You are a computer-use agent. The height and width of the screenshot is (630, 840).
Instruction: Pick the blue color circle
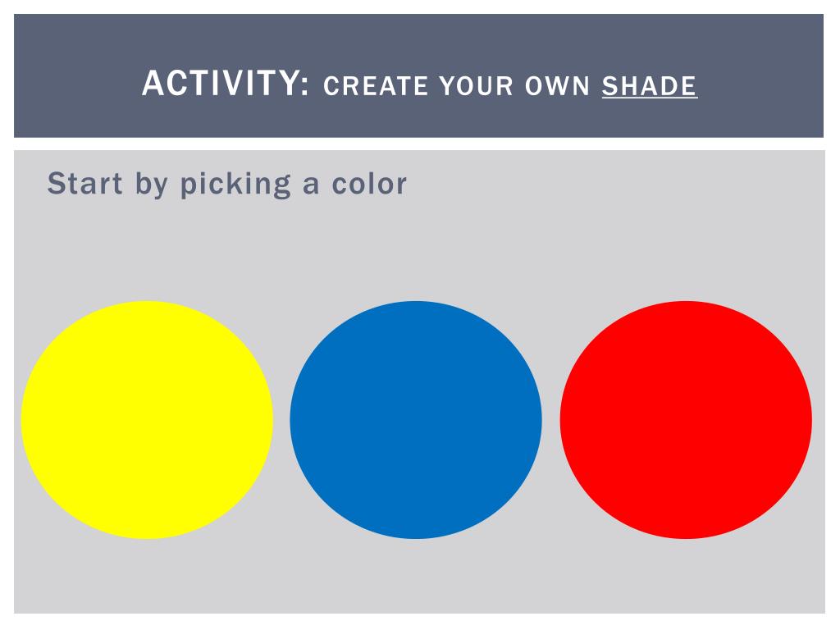[416, 419]
